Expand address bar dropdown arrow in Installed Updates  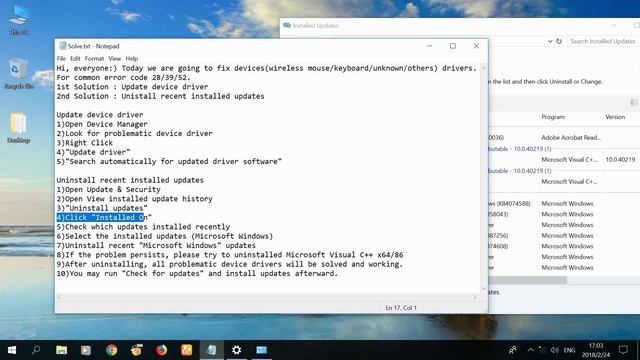pyautogui.click(x=549, y=41)
